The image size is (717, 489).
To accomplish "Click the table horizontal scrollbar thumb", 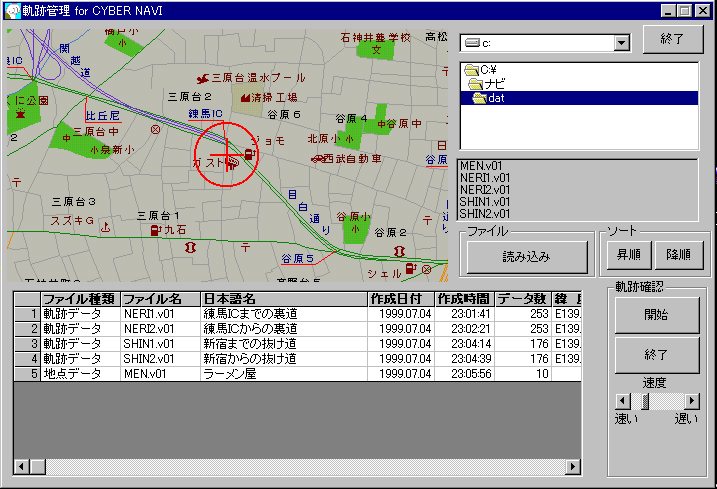I will [37, 467].
